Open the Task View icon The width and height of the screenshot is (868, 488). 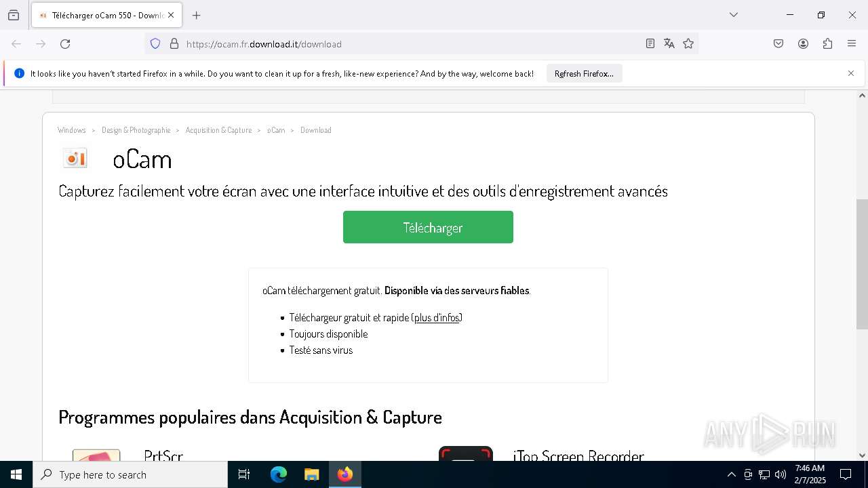pos(244,474)
